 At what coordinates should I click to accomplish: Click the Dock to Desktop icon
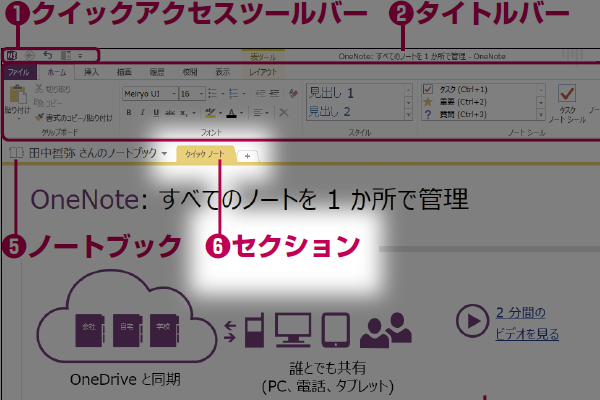[66, 56]
